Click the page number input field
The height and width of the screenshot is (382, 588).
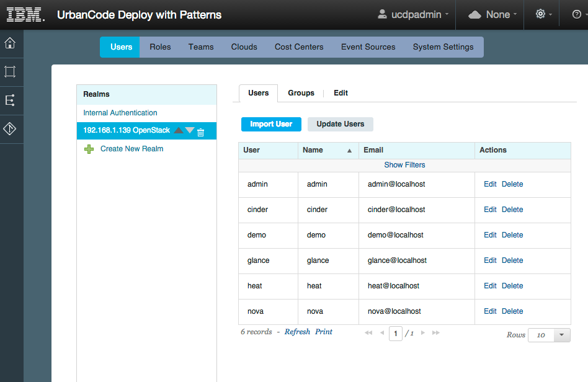pyautogui.click(x=396, y=333)
